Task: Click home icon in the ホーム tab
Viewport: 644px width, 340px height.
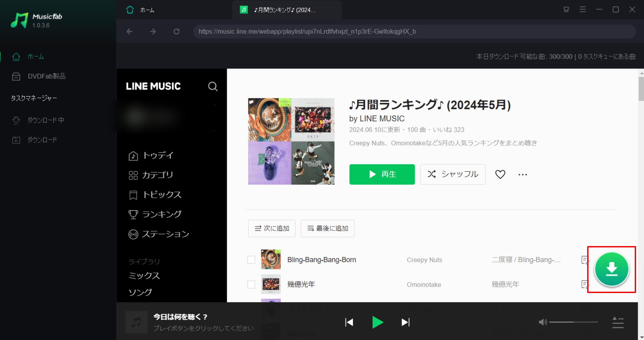Action: [130, 10]
